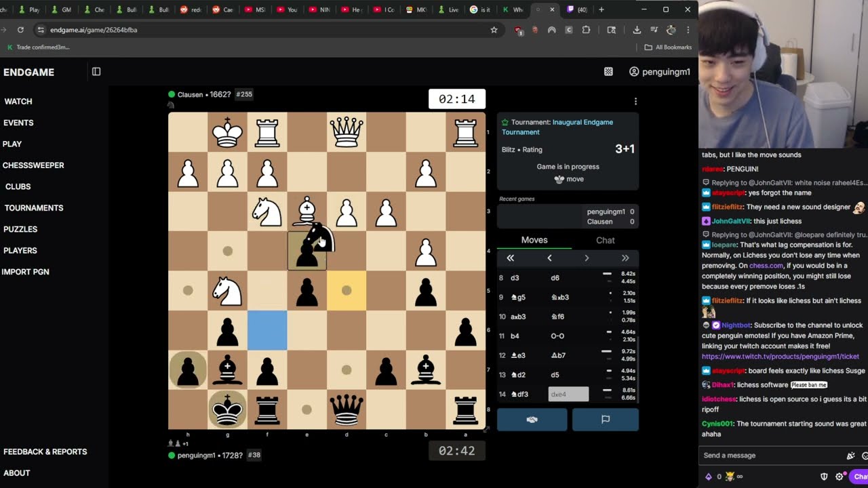Open a new browser tab
This screenshot has width=868, height=488.
pyautogui.click(x=601, y=9)
